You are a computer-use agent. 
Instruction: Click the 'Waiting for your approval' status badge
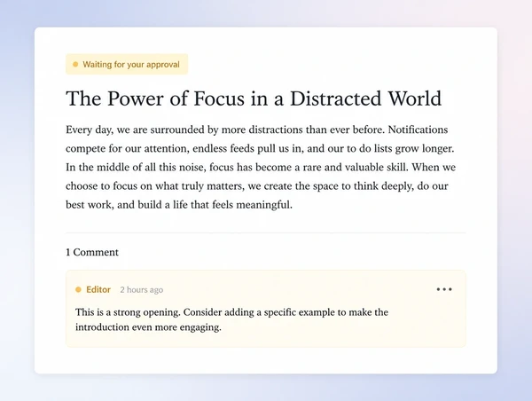click(127, 64)
